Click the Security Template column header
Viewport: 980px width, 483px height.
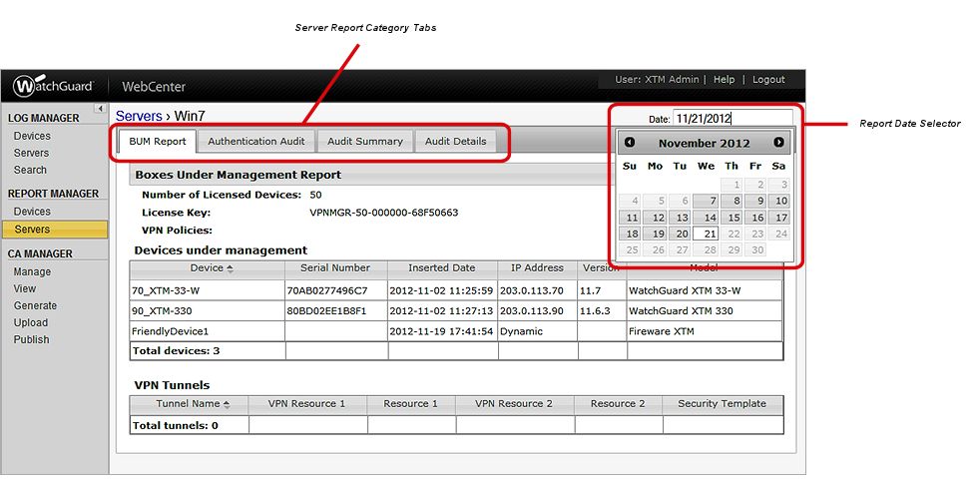pyautogui.click(x=722, y=403)
